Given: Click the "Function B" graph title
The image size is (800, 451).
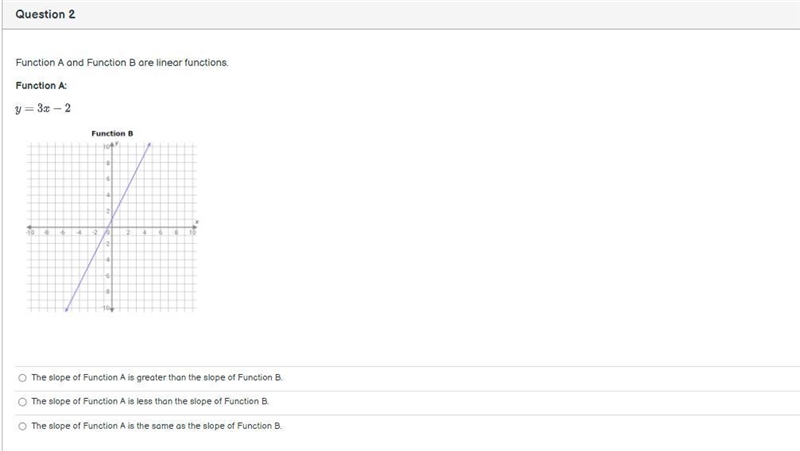Looking at the screenshot, I should (112, 134).
